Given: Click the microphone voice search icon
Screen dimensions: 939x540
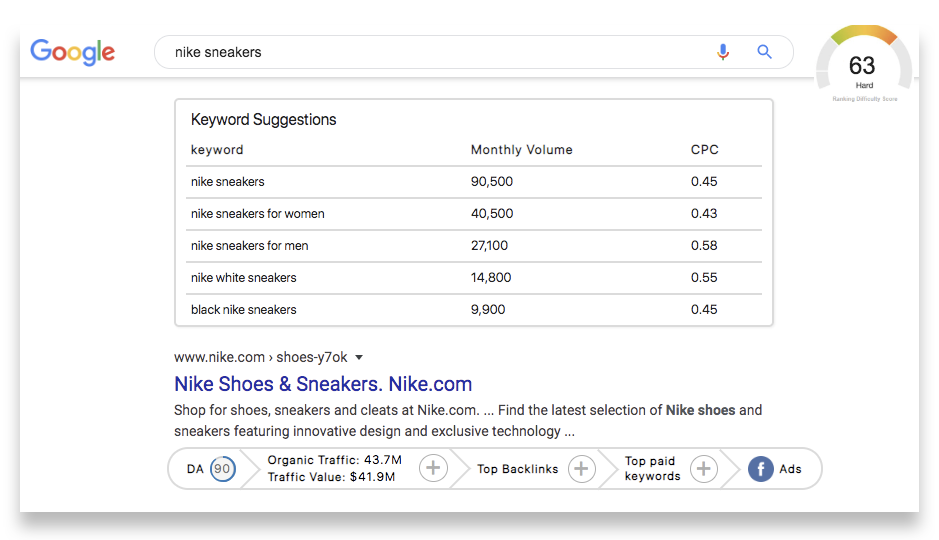Looking at the screenshot, I should [723, 52].
